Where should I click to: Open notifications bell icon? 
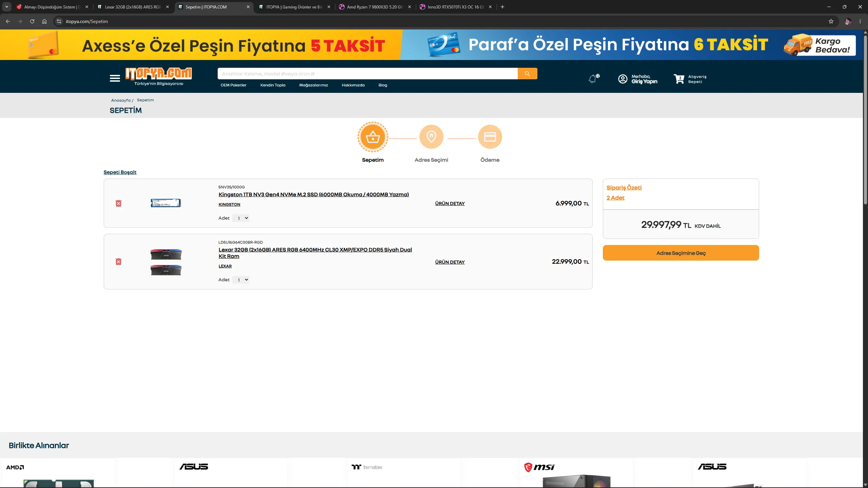[592, 79]
